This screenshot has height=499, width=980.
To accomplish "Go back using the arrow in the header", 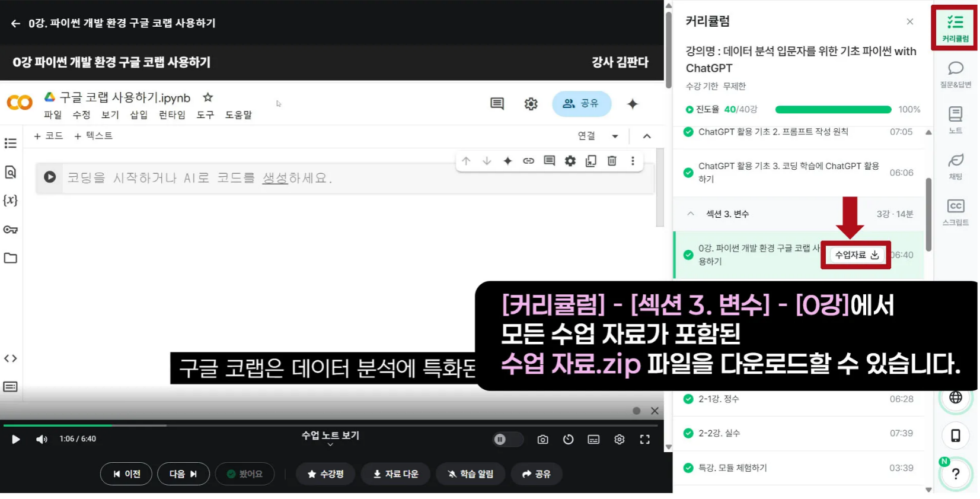I will click(16, 24).
